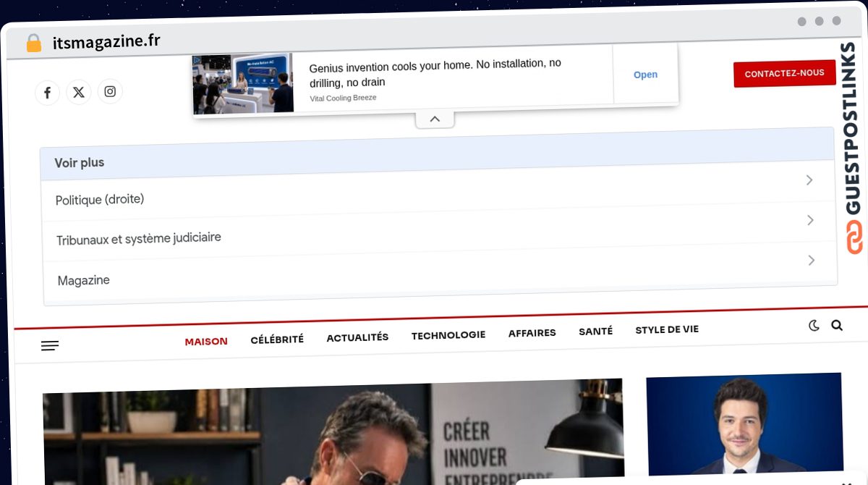This screenshot has height=485, width=868.
Task: Select the CÉLÉBRITÉ menu item
Action: [277, 339]
